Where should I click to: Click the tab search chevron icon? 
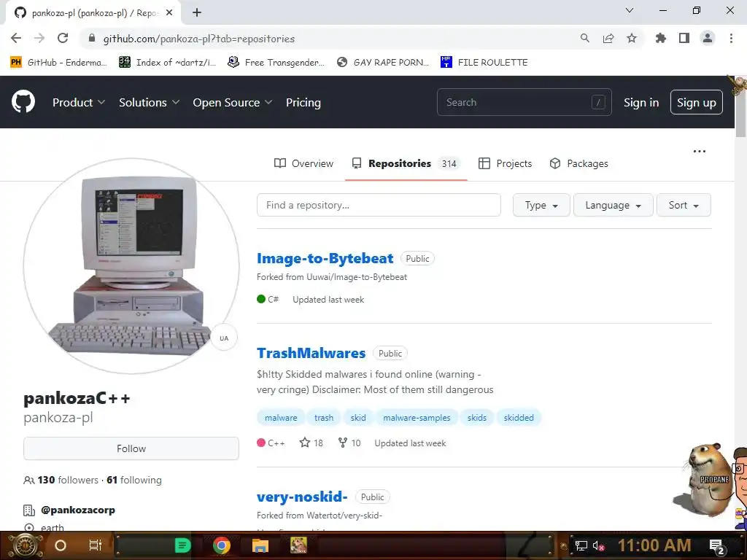[630, 10]
